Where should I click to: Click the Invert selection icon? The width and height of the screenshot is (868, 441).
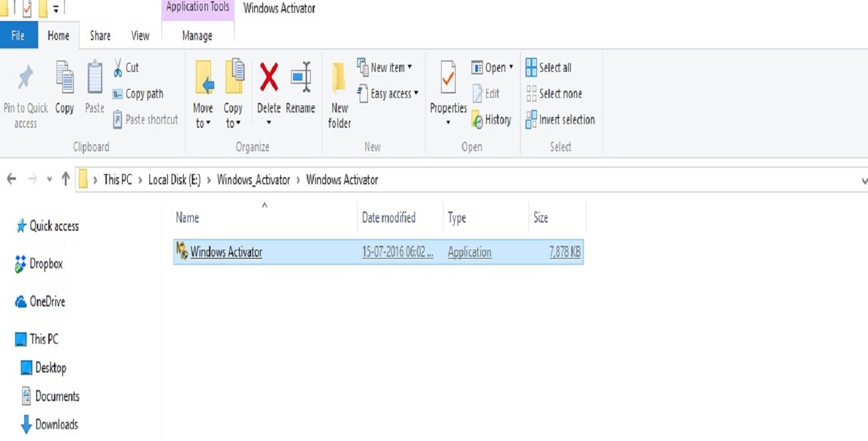click(x=531, y=119)
